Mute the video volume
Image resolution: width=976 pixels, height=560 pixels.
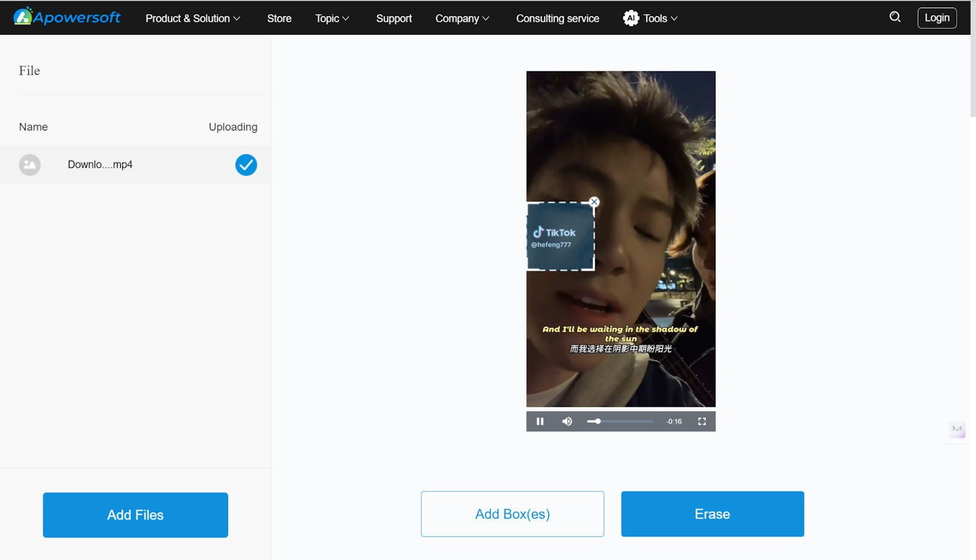(x=567, y=422)
